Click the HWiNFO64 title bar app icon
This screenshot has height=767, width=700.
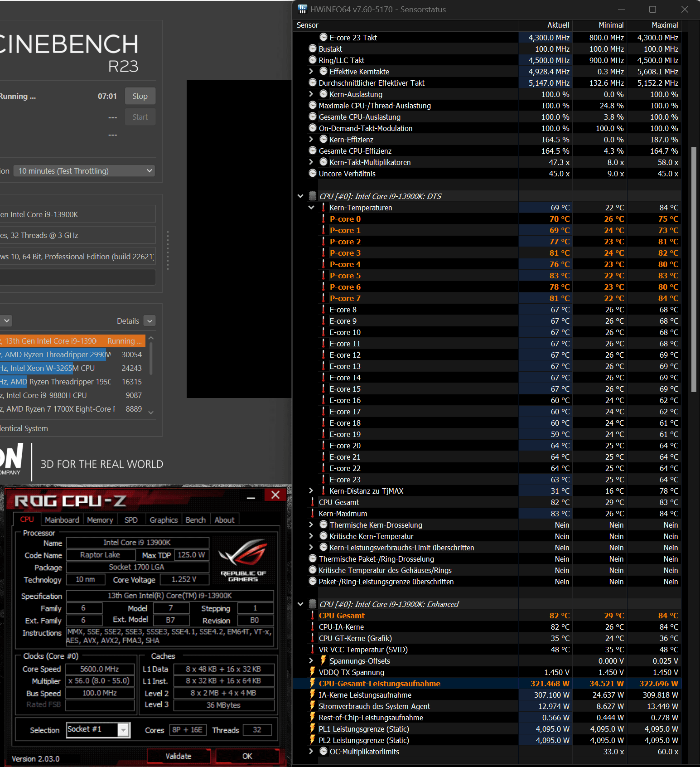coord(302,9)
